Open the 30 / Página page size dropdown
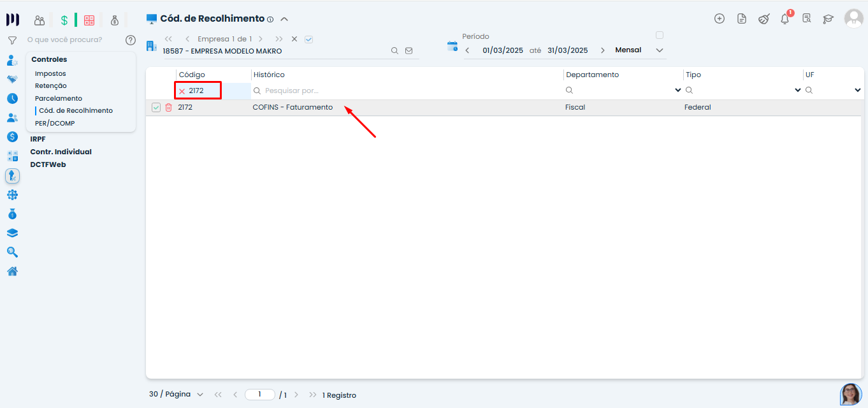 [176, 395]
